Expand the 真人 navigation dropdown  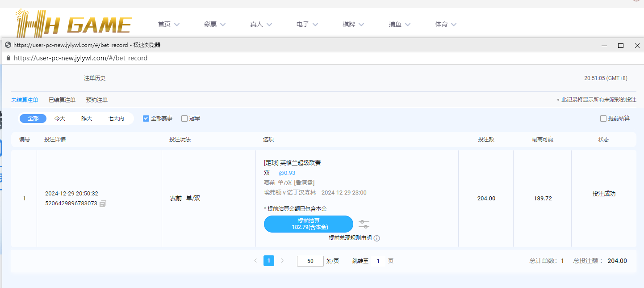pos(261,25)
